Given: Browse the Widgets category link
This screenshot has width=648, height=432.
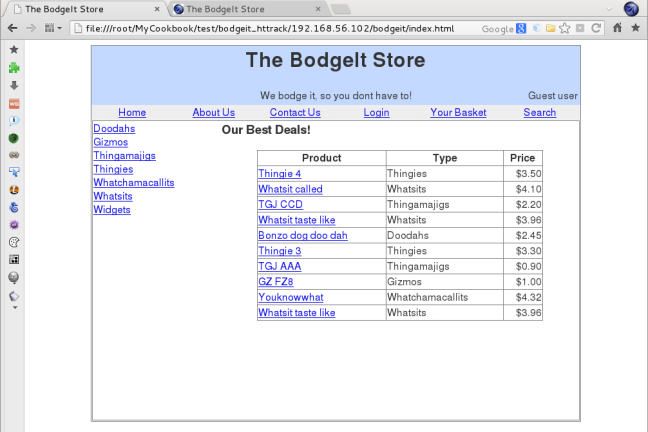Looking at the screenshot, I should coord(112,210).
